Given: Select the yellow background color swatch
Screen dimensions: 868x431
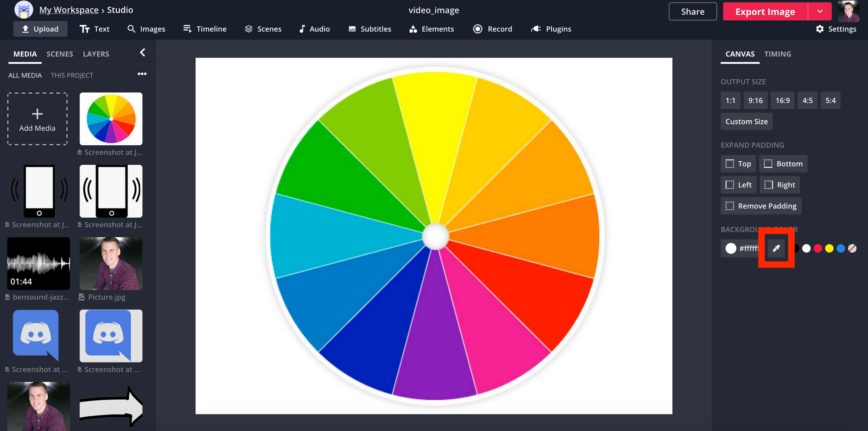Looking at the screenshot, I should click(x=829, y=248).
